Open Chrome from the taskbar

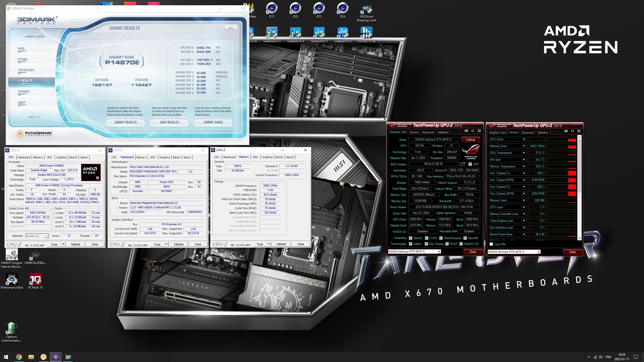pos(19,357)
